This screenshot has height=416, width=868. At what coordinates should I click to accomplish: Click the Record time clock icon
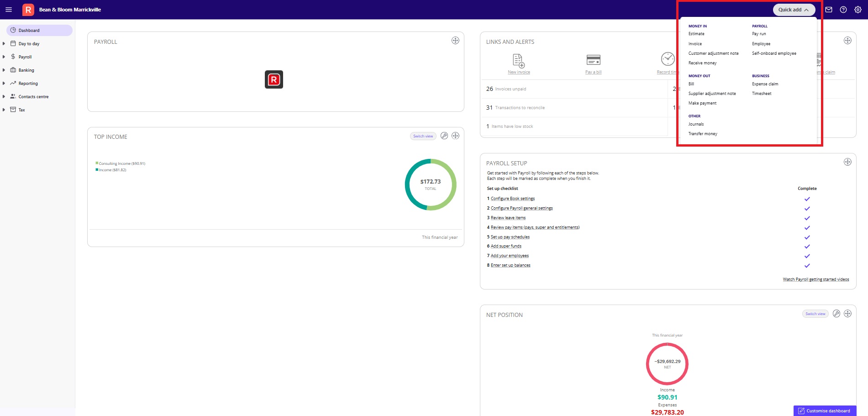point(668,59)
